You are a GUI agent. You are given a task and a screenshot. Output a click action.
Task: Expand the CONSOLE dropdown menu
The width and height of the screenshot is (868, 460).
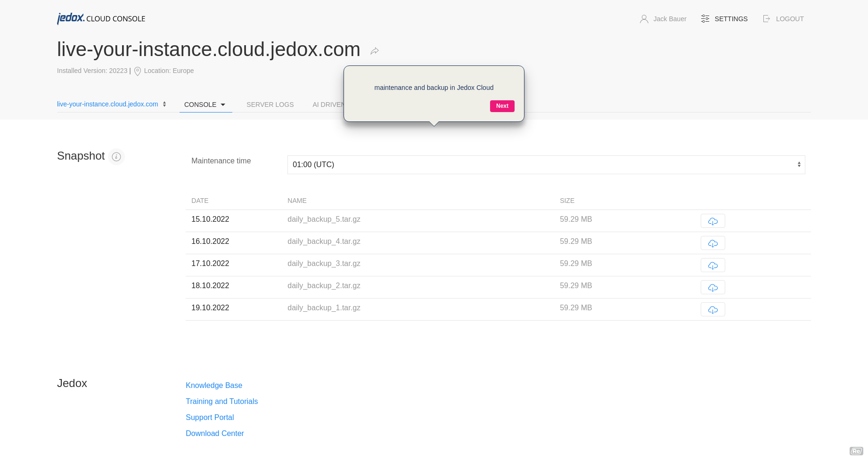click(x=205, y=105)
